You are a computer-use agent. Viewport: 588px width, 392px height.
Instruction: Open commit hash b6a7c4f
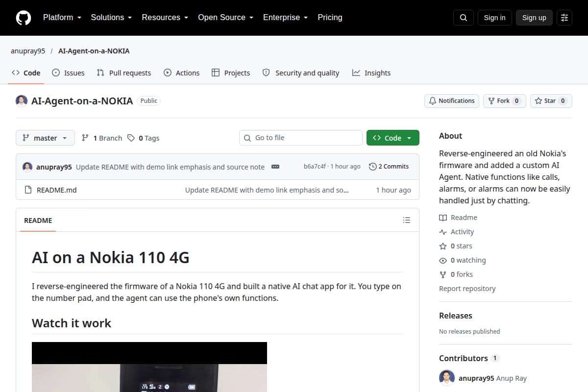[x=315, y=167]
